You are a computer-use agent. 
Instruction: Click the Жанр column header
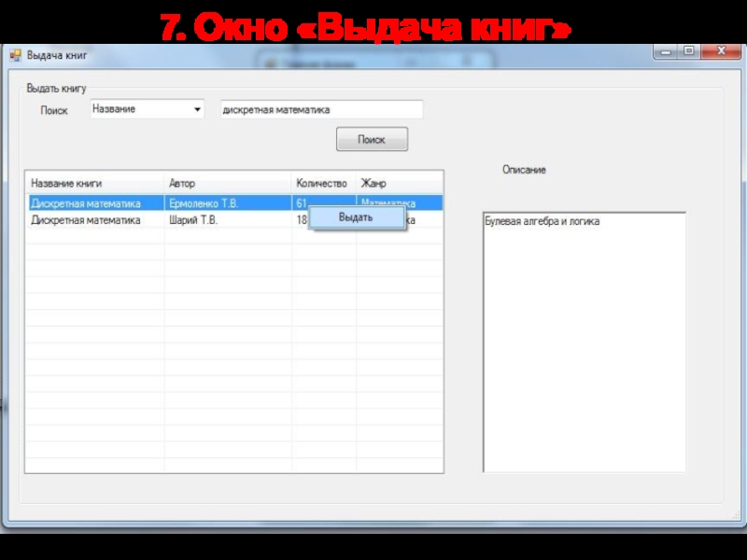[x=399, y=183]
